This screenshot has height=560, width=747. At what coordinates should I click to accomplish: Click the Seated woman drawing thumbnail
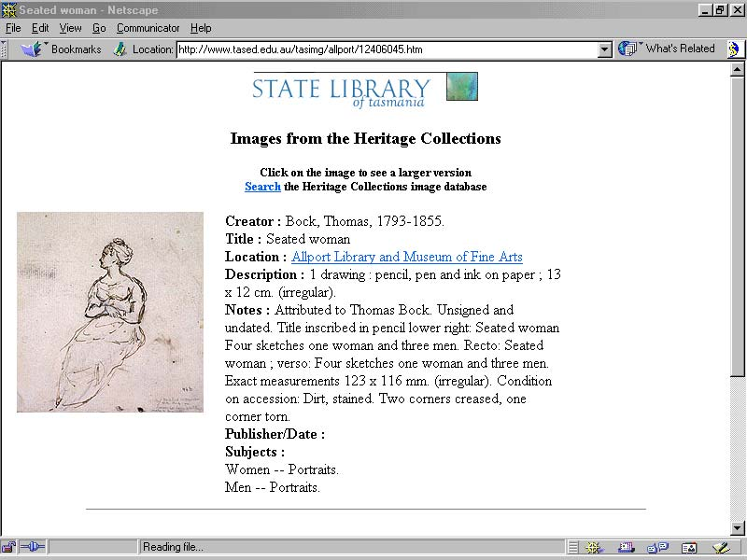[110, 312]
